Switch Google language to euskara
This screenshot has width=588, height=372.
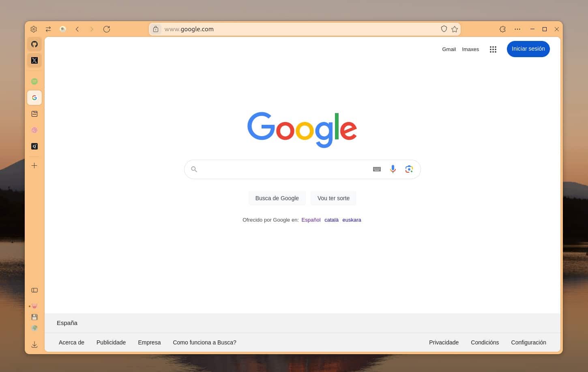coord(352,220)
